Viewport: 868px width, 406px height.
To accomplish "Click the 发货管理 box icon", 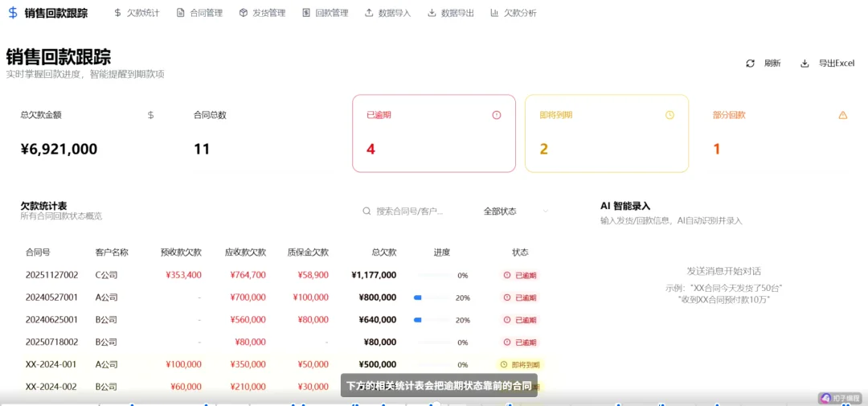I will click(243, 13).
